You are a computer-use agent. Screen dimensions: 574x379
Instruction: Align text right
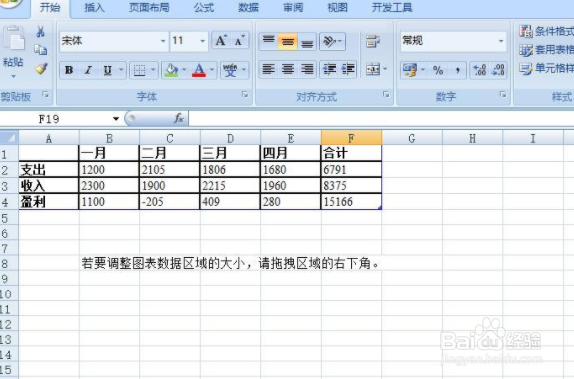pyautogui.click(x=307, y=69)
